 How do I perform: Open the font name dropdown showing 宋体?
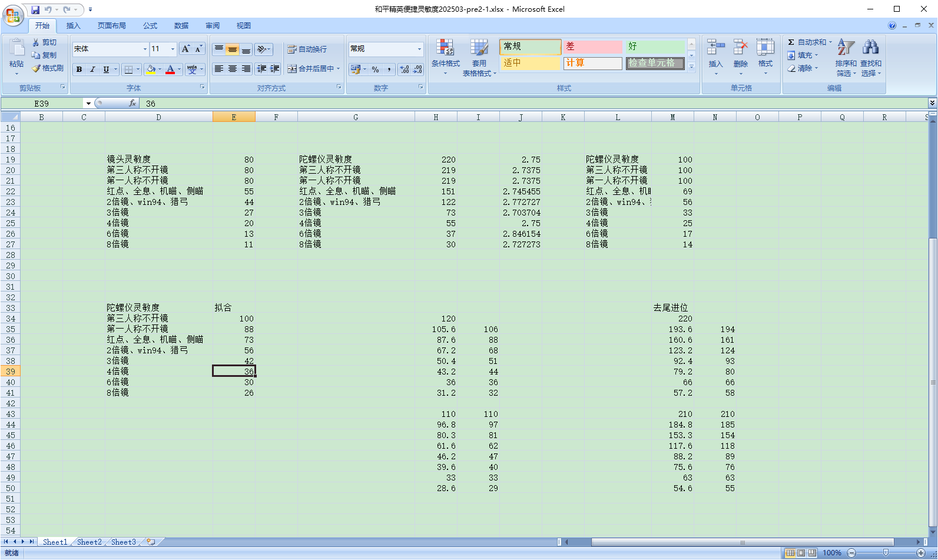pos(145,49)
